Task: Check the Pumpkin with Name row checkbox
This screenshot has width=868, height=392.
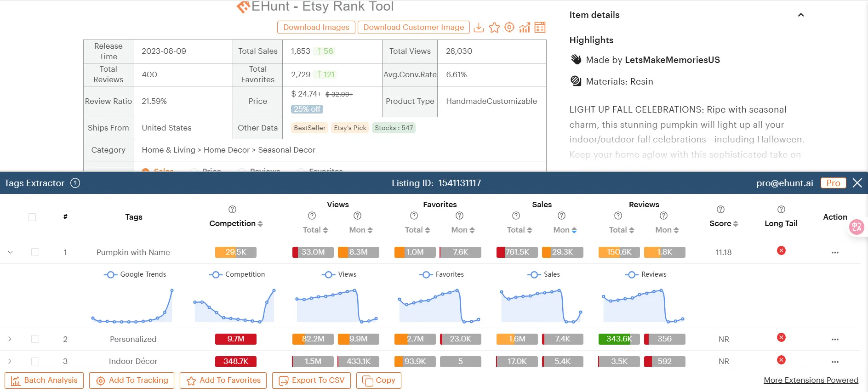Action: coord(35,252)
